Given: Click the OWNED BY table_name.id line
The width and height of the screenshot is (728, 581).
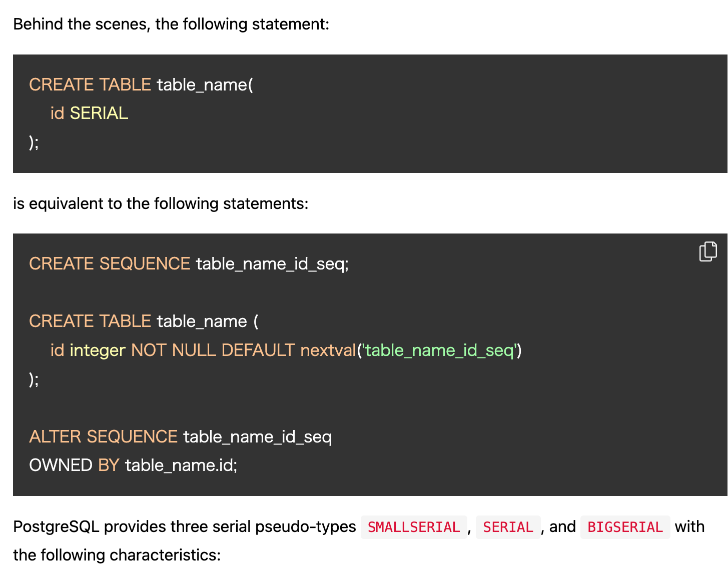Looking at the screenshot, I should click(134, 465).
